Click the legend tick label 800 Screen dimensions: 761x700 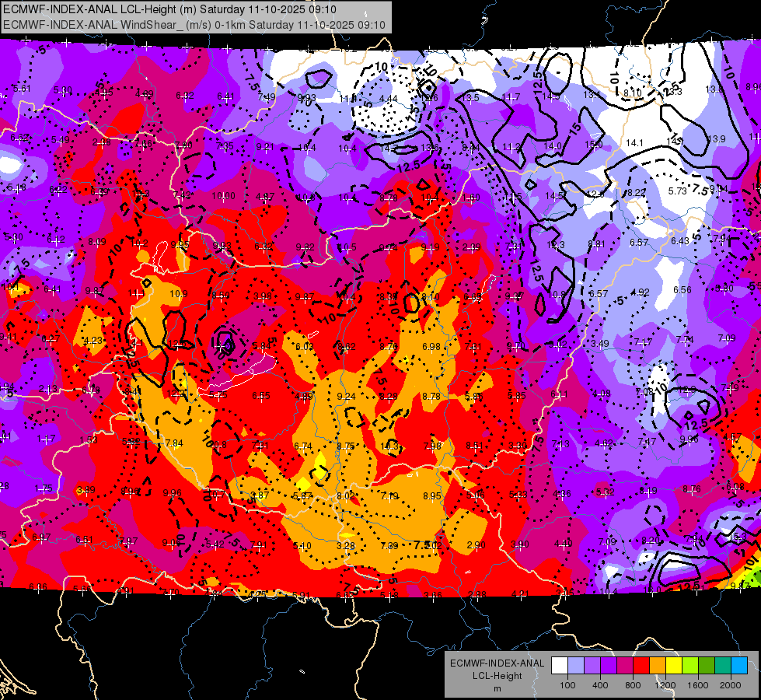(633, 685)
